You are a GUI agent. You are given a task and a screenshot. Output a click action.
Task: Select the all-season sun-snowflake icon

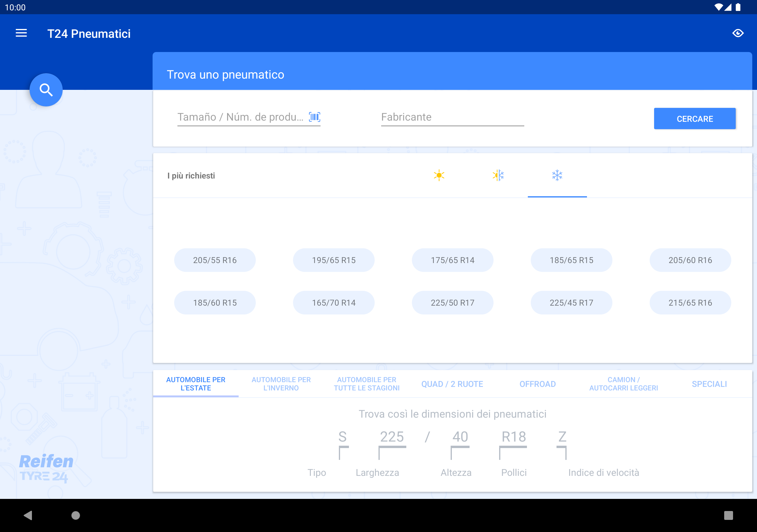point(498,175)
